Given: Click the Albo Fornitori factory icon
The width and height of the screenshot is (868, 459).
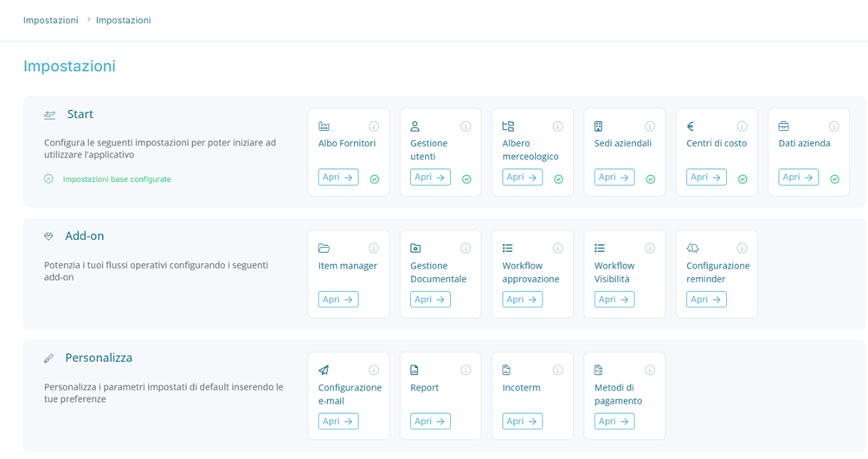Looking at the screenshot, I should [x=324, y=126].
